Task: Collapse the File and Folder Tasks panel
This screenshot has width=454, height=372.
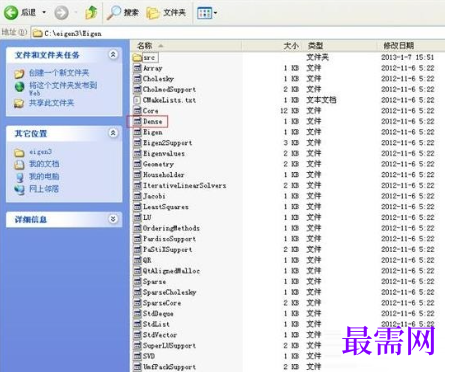Action: coord(113,54)
